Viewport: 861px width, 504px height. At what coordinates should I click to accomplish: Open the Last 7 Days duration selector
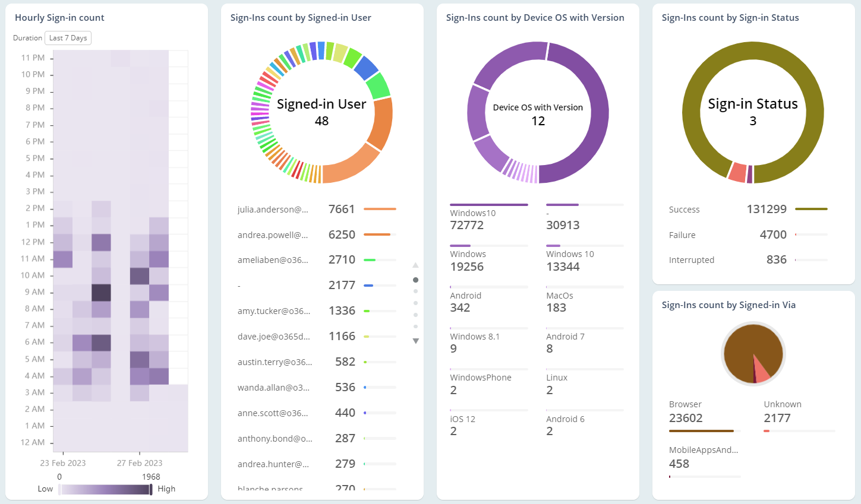[x=69, y=37]
